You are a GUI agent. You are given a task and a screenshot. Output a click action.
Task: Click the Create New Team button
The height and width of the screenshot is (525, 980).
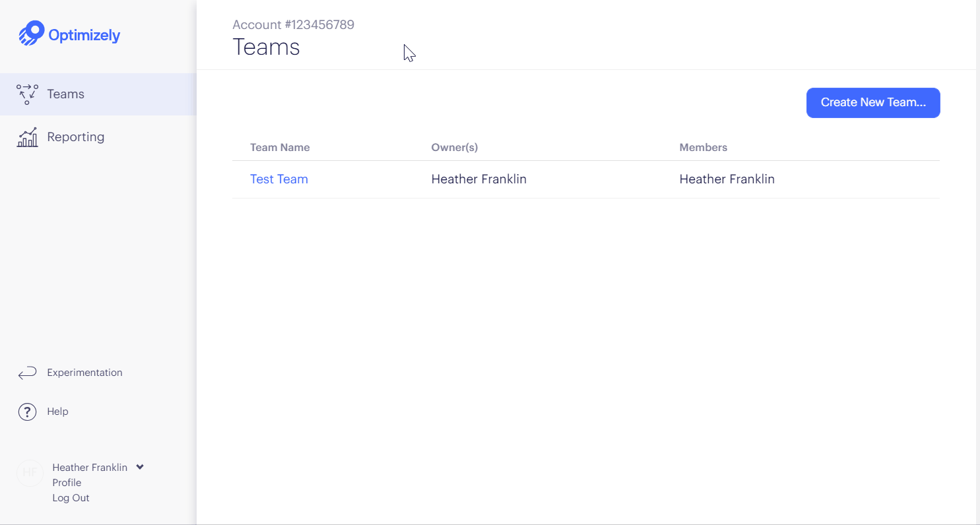pos(873,103)
